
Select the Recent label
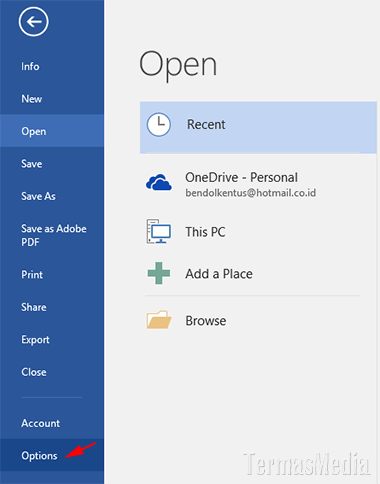(x=206, y=124)
